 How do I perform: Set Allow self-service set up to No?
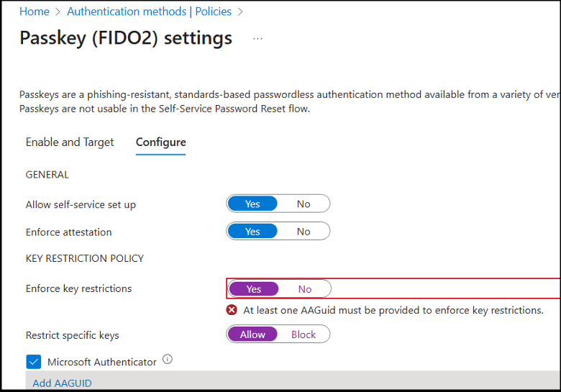(x=304, y=204)
